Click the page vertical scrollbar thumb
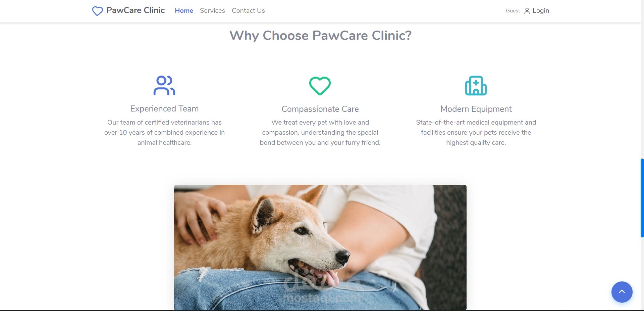Image resolution: width=644 pixels, height=311 pixels. tap(642, 198)
